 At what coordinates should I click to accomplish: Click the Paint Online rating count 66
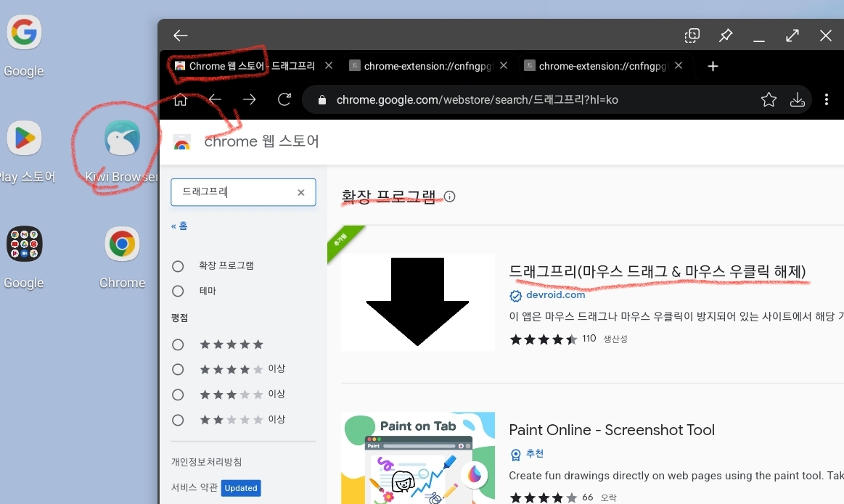[587, 497]
